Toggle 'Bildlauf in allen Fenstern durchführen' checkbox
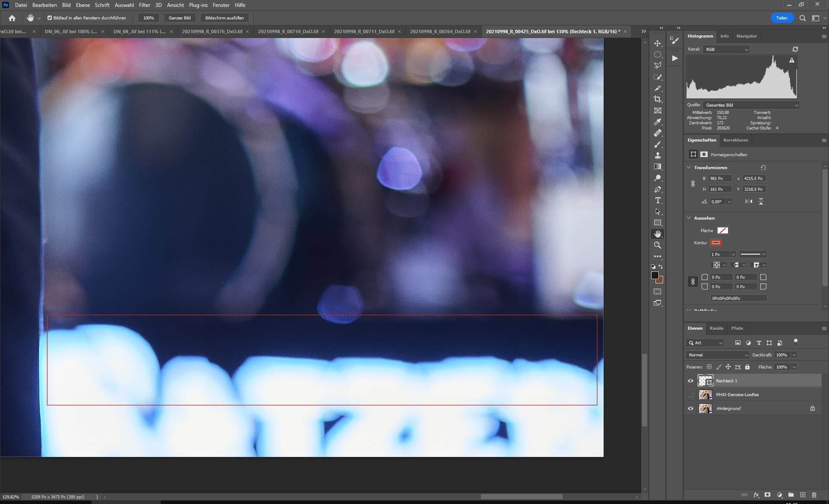Viewport: 829px width, 504px height. 50,18
